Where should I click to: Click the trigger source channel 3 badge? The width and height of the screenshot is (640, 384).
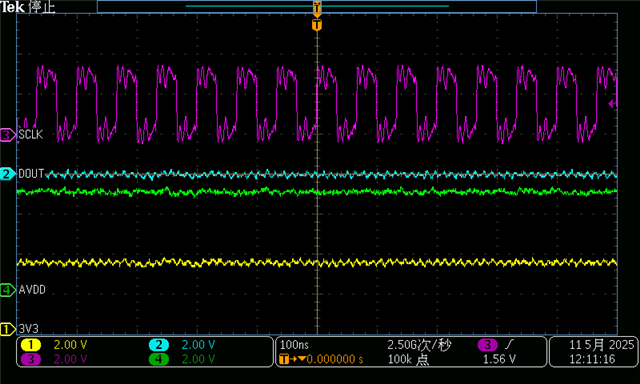(487, 345)
